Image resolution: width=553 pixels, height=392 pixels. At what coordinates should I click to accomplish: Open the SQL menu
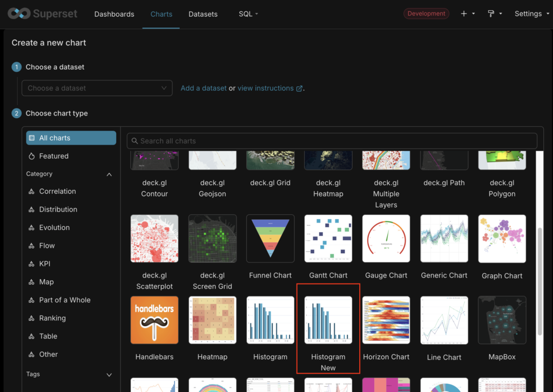248,14
